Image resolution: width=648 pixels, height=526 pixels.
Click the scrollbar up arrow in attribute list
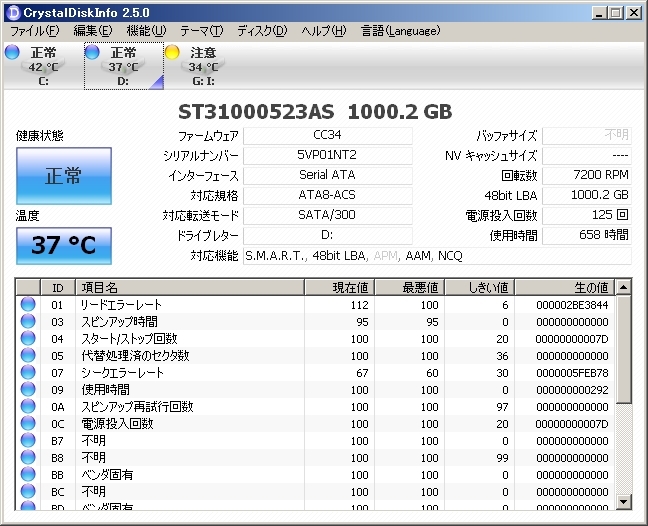[x=624, y=288]
